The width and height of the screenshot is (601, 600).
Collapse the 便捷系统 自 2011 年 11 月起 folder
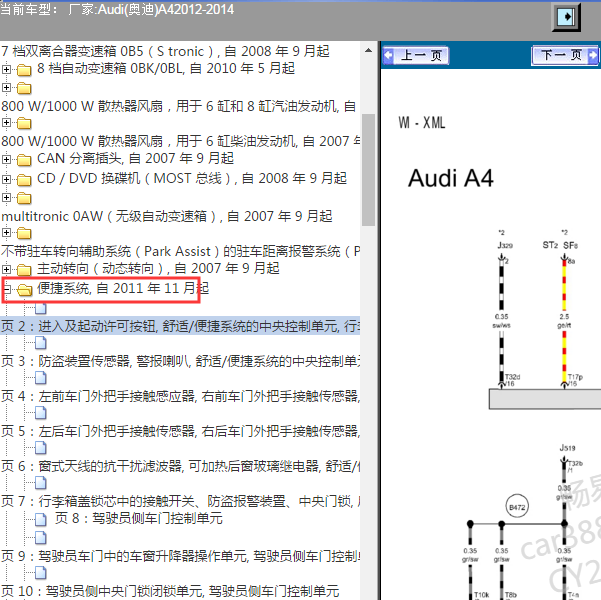[x=6, y=289]
